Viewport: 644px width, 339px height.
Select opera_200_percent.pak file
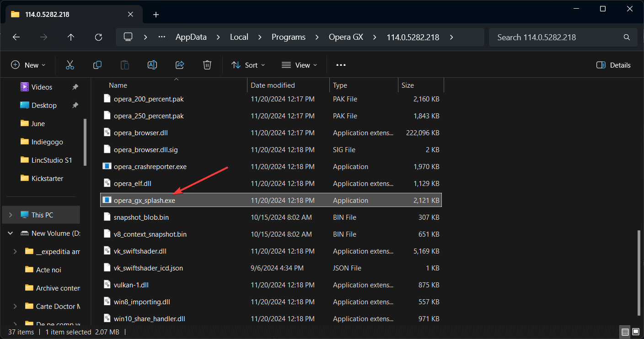pos(271,99)
